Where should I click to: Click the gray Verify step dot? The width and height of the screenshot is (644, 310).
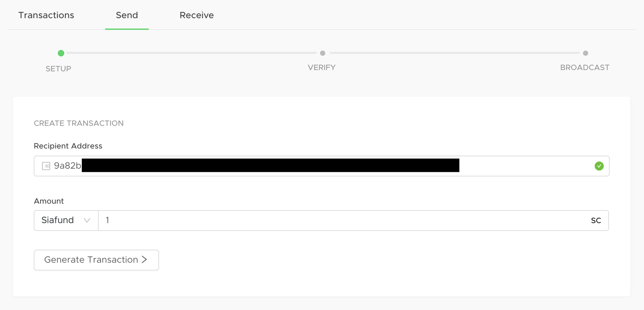pos(323,53)
